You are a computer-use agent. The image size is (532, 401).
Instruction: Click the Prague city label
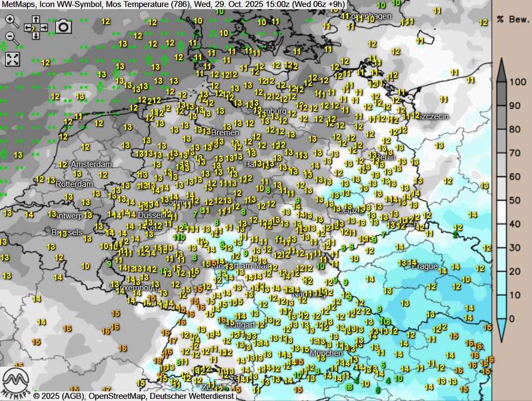425,266
